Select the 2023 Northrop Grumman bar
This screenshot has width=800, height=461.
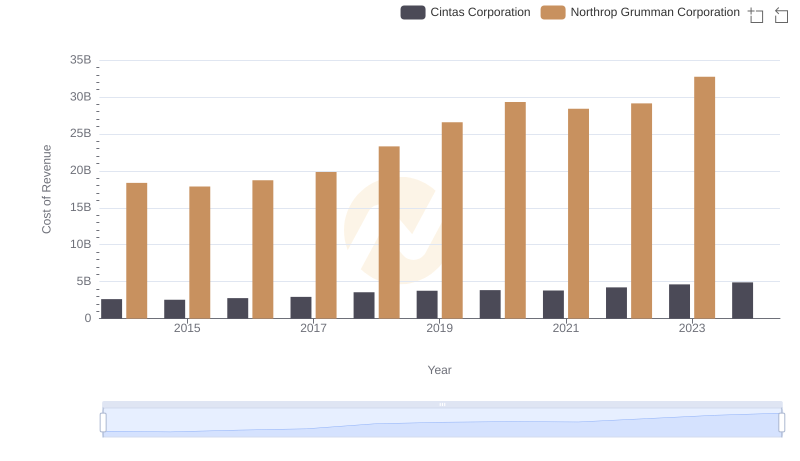tap(705, 198)
